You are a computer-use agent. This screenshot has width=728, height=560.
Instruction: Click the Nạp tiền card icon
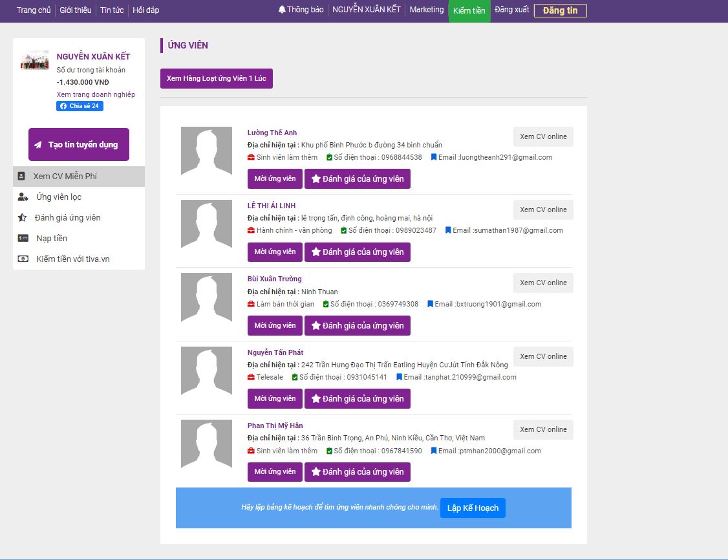tap(23, 239)
